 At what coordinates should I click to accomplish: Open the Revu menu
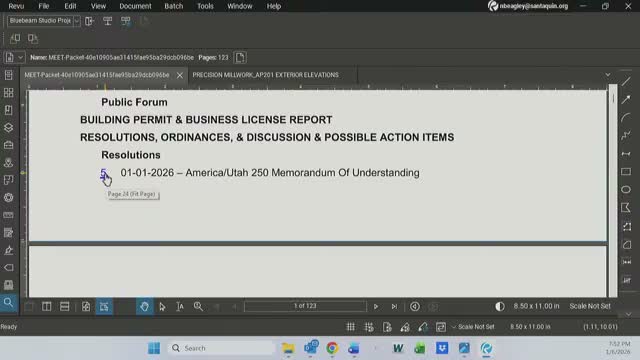coord(16,6)
